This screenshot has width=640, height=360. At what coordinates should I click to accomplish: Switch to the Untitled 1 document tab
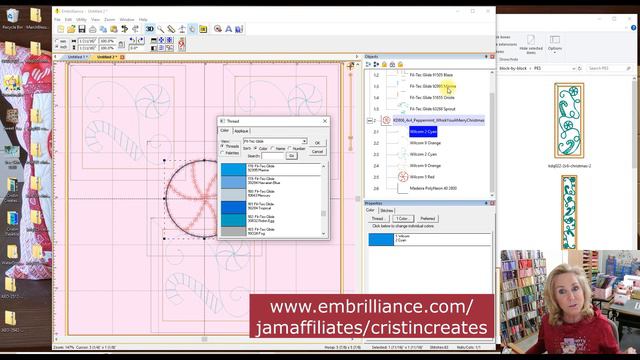click(x=77, y=57)
